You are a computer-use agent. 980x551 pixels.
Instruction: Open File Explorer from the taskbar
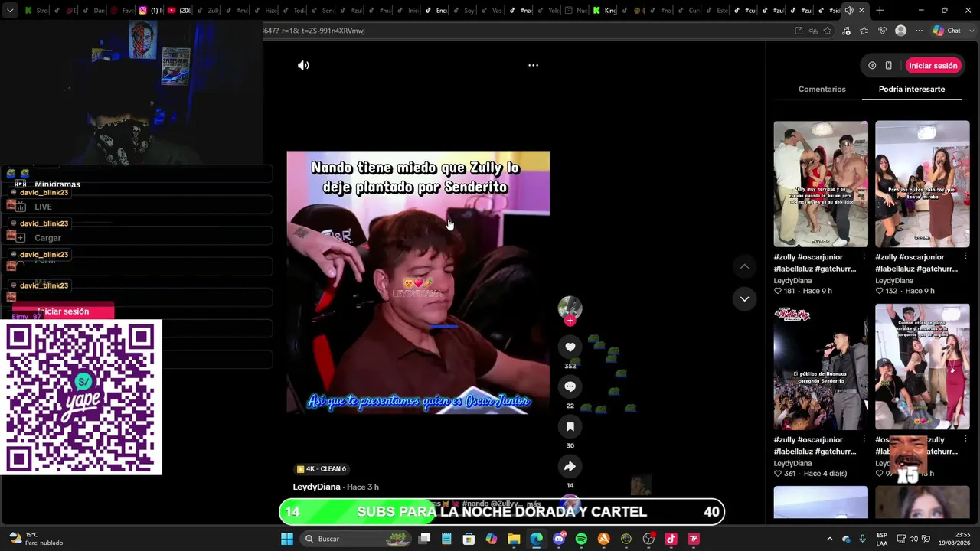tap(514, 539)
